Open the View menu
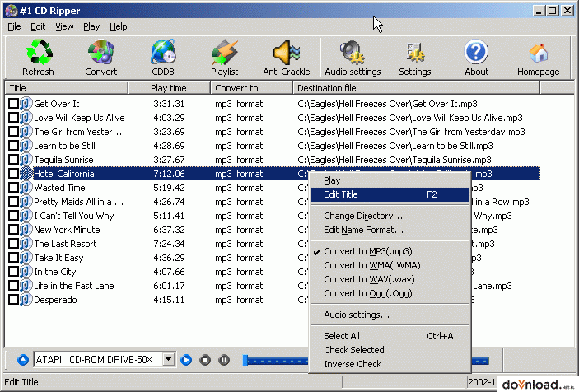This screenshot has height=392, width=579. [64, 26]
